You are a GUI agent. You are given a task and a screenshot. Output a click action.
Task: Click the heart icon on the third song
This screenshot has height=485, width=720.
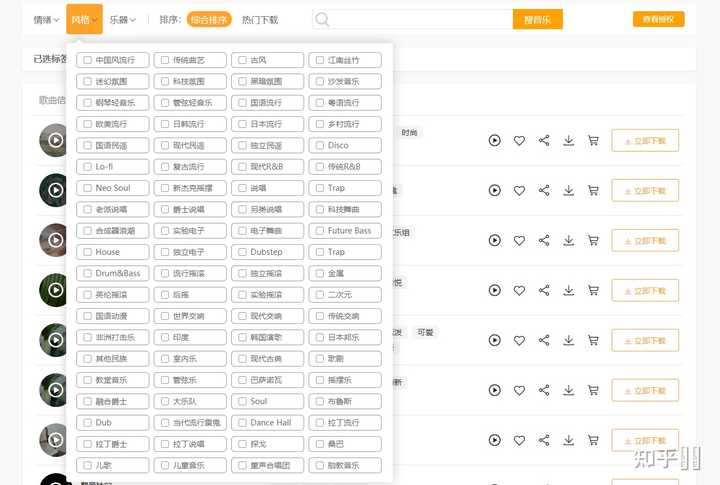pos(519,240)
